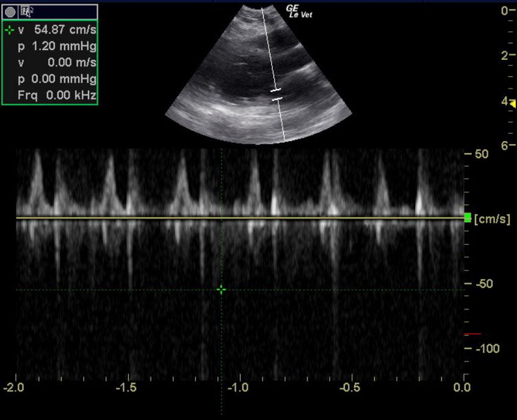
Task: Click the '-50' velocity scale label
Action: [484, 284]
